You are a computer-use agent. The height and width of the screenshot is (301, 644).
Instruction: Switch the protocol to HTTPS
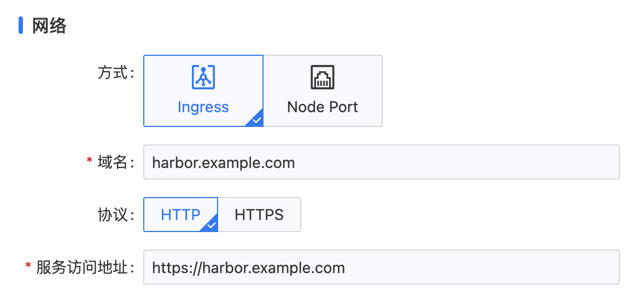pos(259,215)
